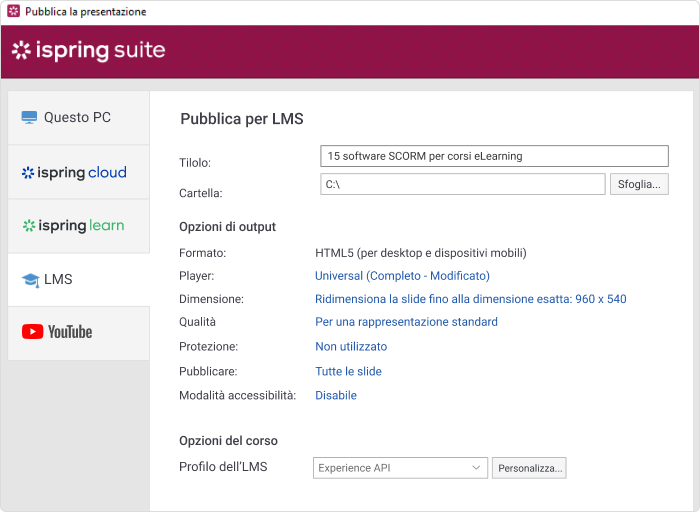Viewport: 700px width, 512px height.
Task: Change quality via Per una rappresentazione standard
Action: pos(406,322)
